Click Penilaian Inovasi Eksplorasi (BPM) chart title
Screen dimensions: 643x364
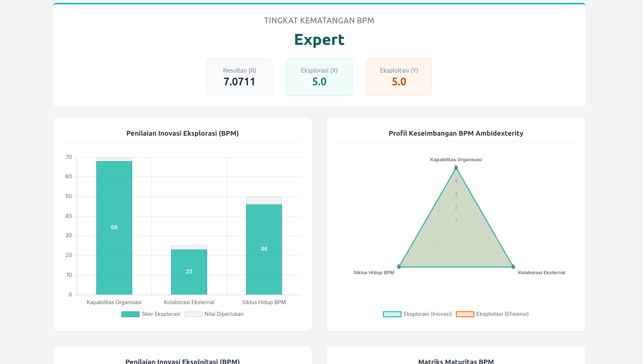[x=182, y=133]
